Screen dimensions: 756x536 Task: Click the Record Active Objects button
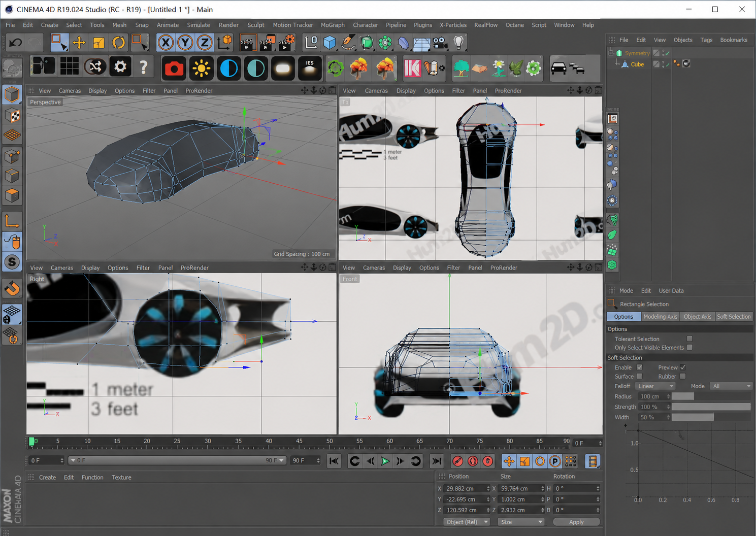tap(457, 461)
